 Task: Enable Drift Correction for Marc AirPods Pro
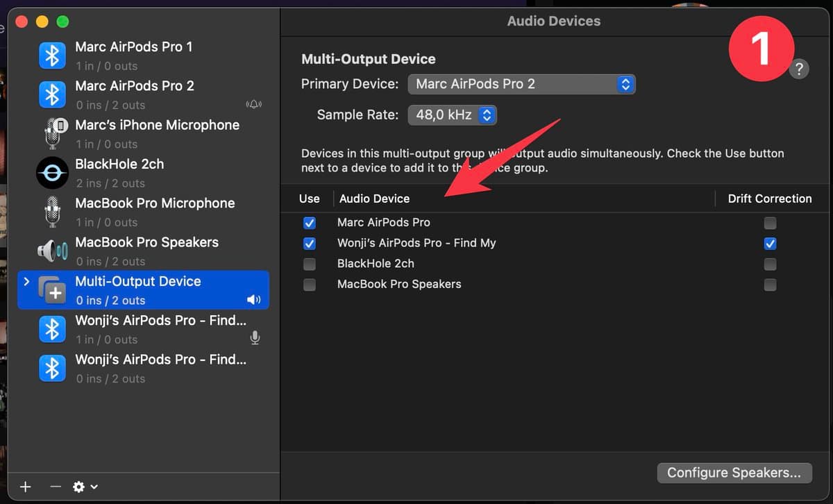[x=770, y=223]
